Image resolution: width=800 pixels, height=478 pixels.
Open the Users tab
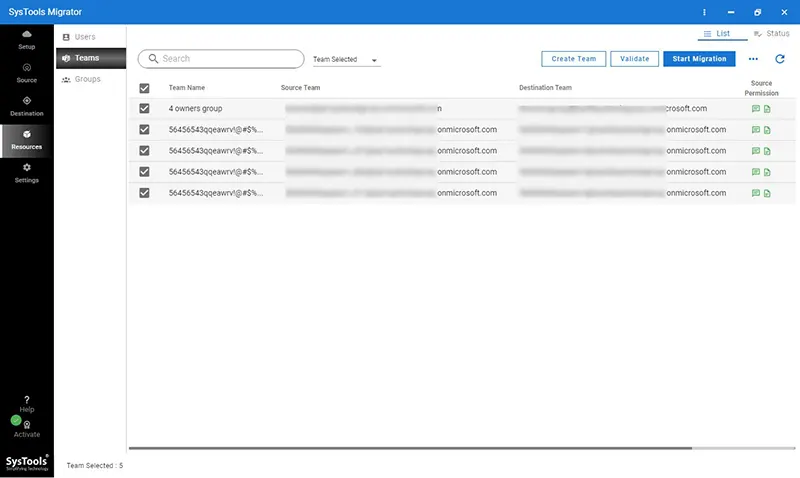pos(91,37)
